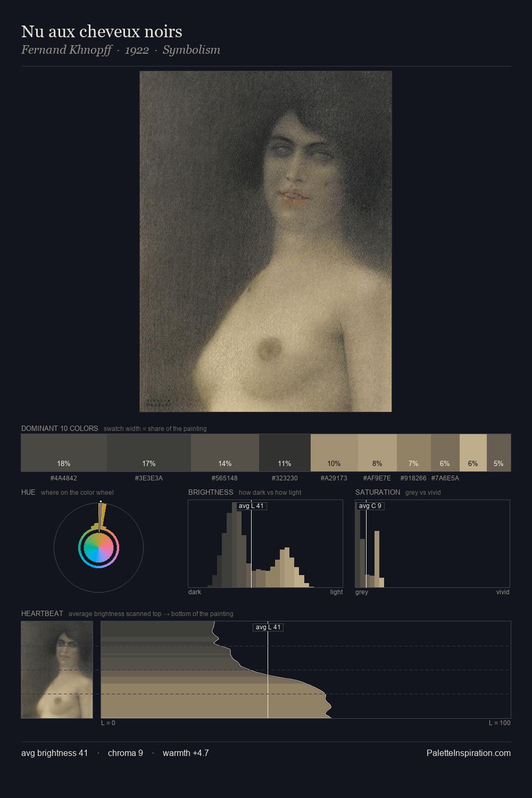The height and width of the screenshot is (798, 532).
Task: Click 'chroma 9' footer stat
Action: (x=126, y=753)
